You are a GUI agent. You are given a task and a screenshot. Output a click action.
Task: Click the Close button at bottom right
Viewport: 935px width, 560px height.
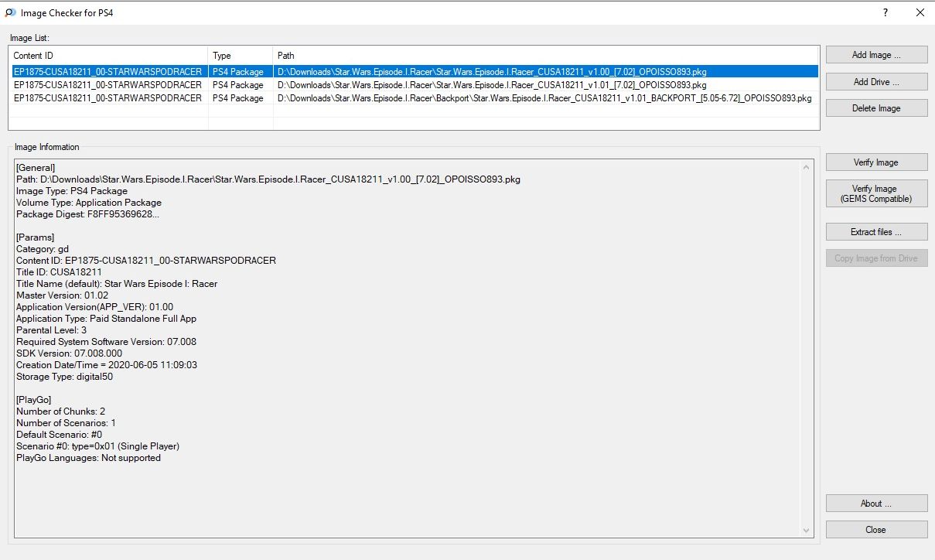point(876,530)
